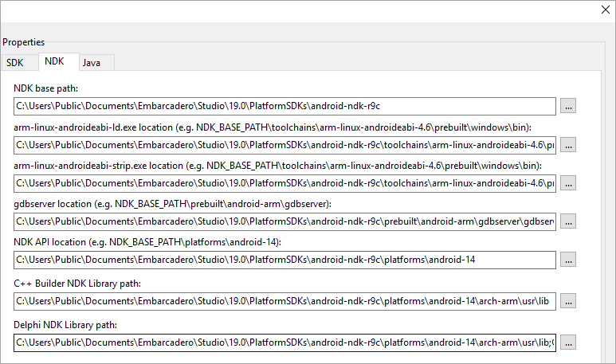This screenshot has width=616, height=364.
Task: Focus the arm-linux-androideabi-strip.exe location field
Action: click(x=284, y=184)
